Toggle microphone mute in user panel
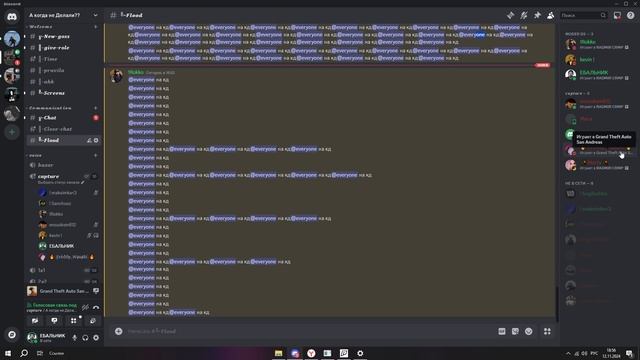Viewport: 640px width, 360px height. (x=74, y=338)
